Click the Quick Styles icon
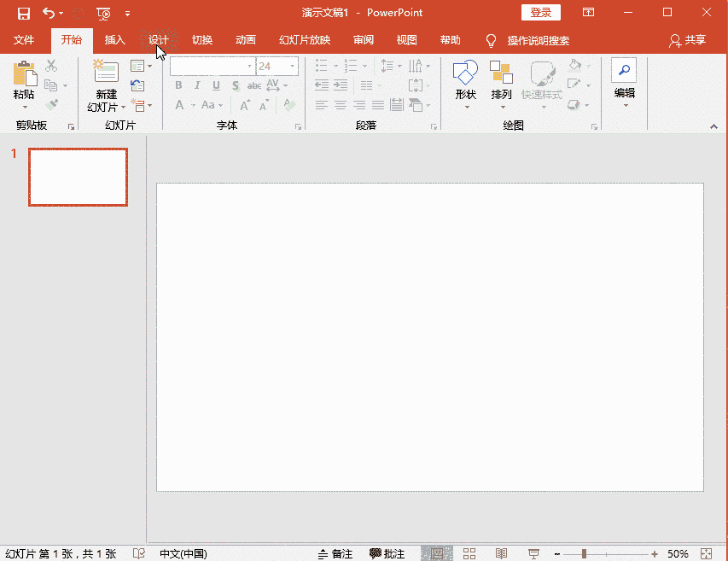The height and width of the screenshot is (561, 728). pos(542,73)
